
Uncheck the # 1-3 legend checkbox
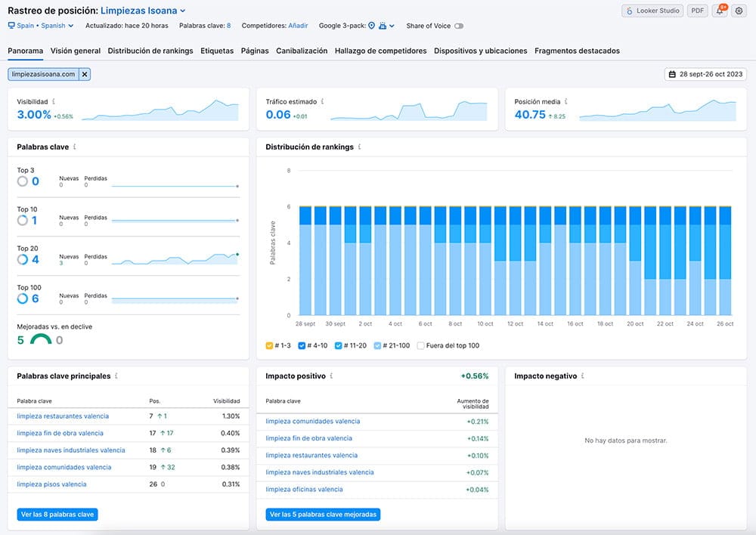click(x=269, y=345)
